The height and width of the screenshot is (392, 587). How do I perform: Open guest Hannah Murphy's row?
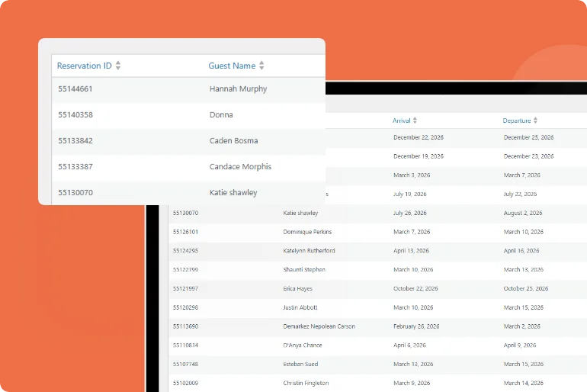point(238,89)
